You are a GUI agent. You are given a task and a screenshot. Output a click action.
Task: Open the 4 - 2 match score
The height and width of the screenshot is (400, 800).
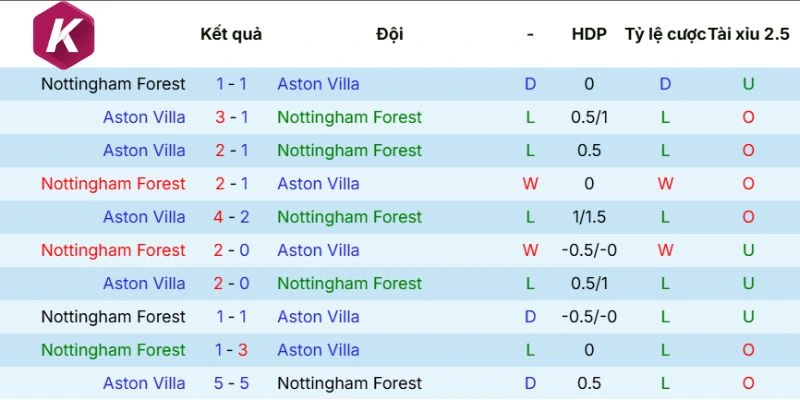click(x=232, y=217)
